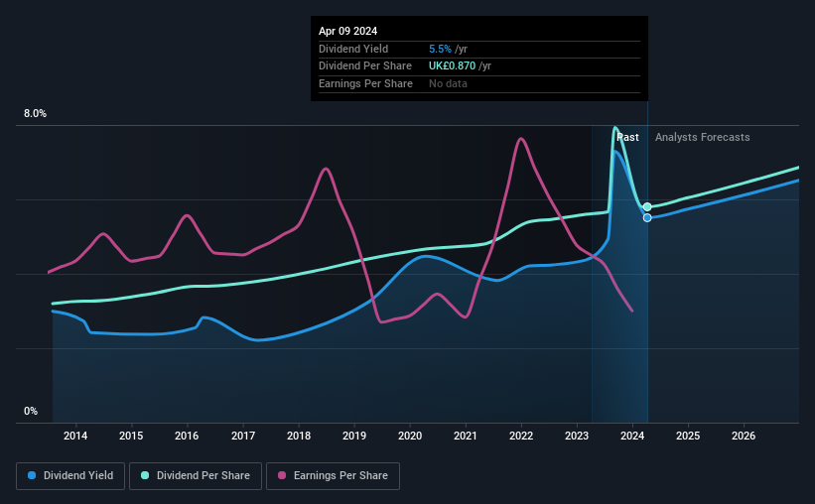Click the 0% y-axis label
This screenshot has height=504, width=815.
click(31, 411)
